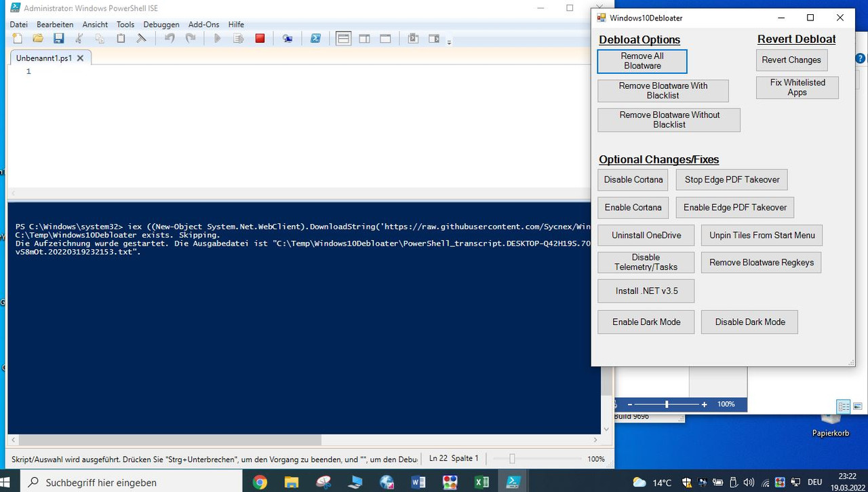Open Microsoft Excel from taskbar
Screen dimensions: 868x492
point(481,482)
